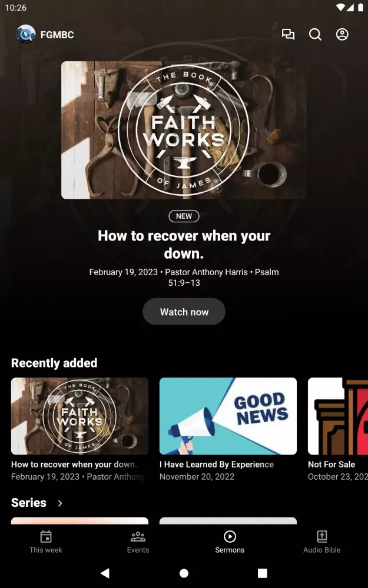Tap the Android home circle button
This screenshot has width=368, height=588.
point(184,573)
